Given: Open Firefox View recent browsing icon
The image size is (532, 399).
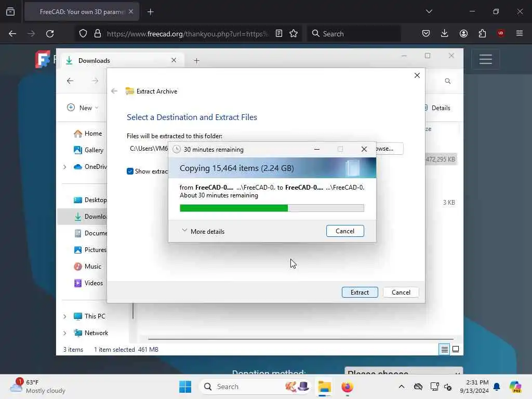Looking at the screenshot, I should pos(10,12).
